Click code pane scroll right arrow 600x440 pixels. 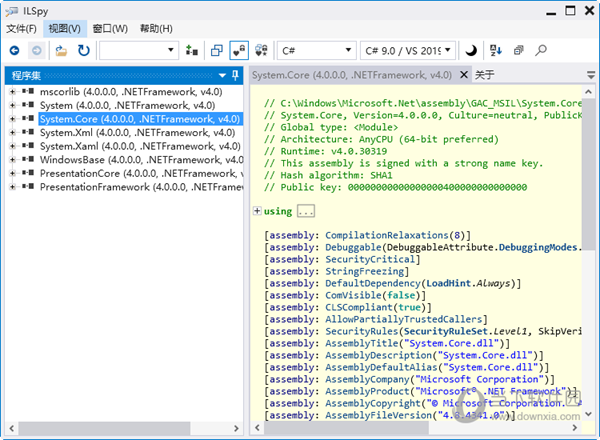click(575, 428)
